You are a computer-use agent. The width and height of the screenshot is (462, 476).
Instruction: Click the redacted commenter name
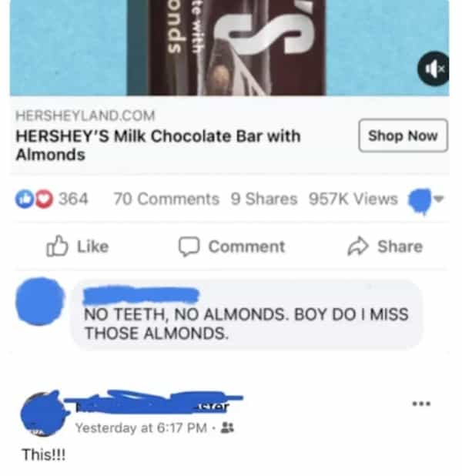(141, 296)
